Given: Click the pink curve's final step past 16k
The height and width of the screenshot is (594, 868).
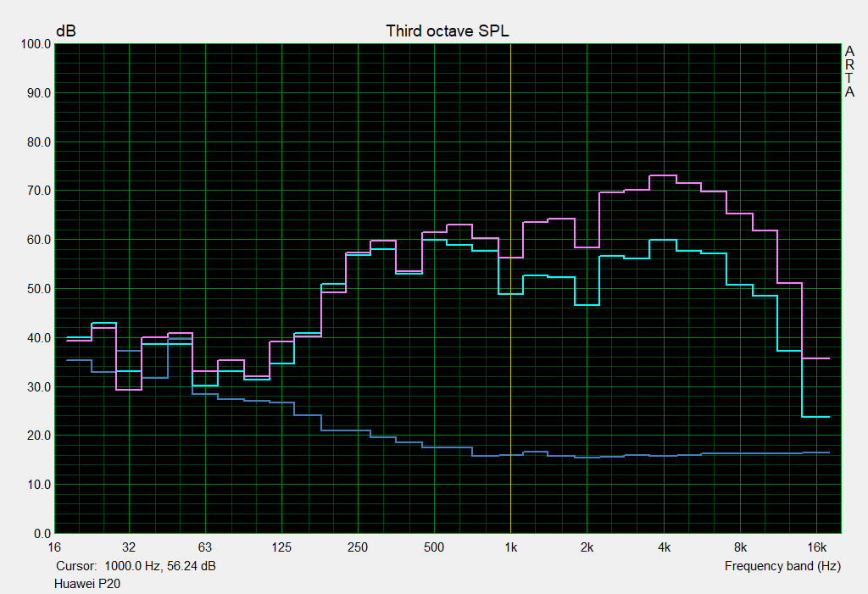Looking at the screenshot, I should point(815,358).
